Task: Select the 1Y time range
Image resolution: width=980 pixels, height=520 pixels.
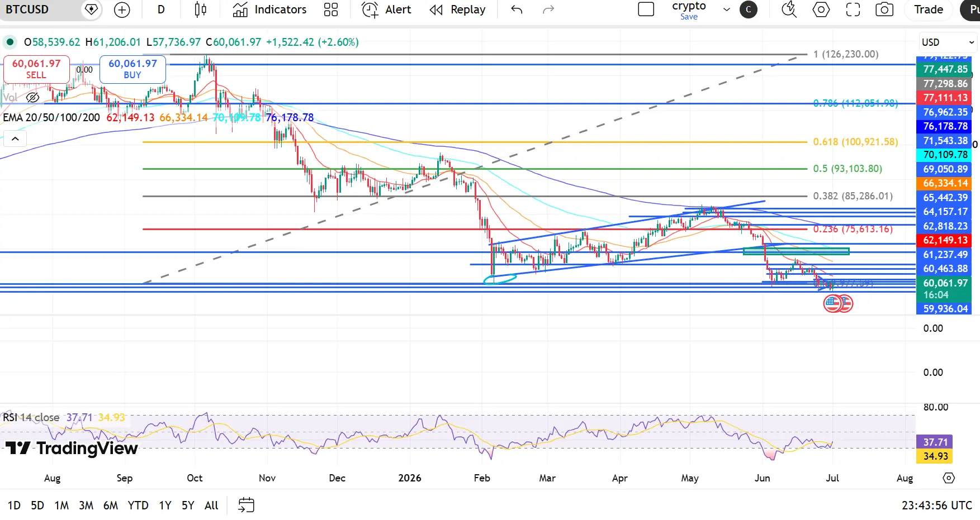Action: coord(165,505)
